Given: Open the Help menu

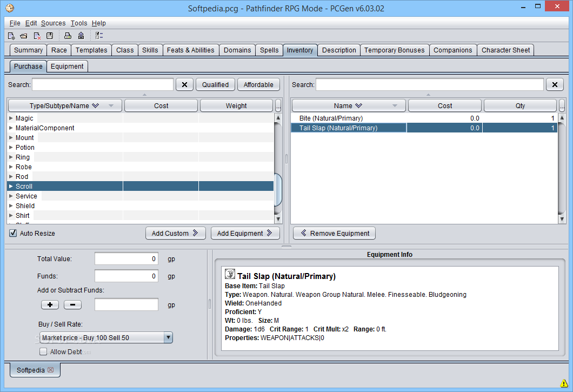Looking at the screenshot, I should [x=99, y=23].
